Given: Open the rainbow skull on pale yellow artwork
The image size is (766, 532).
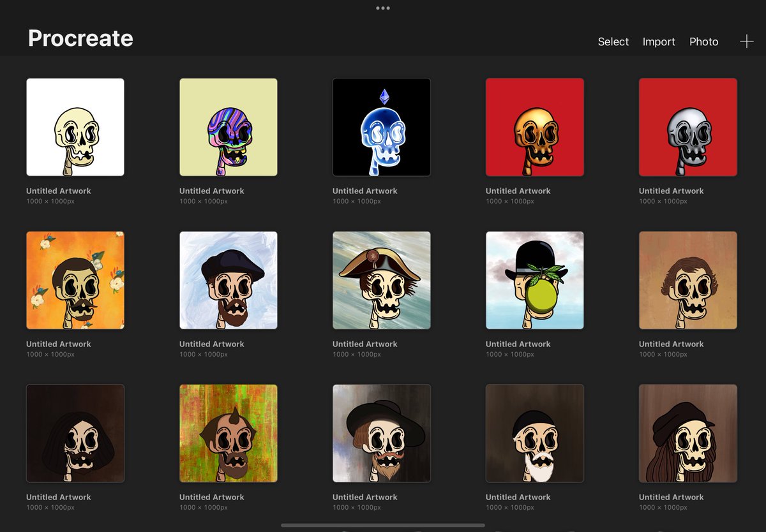Looking at the screenshot, I should [229, 127].
